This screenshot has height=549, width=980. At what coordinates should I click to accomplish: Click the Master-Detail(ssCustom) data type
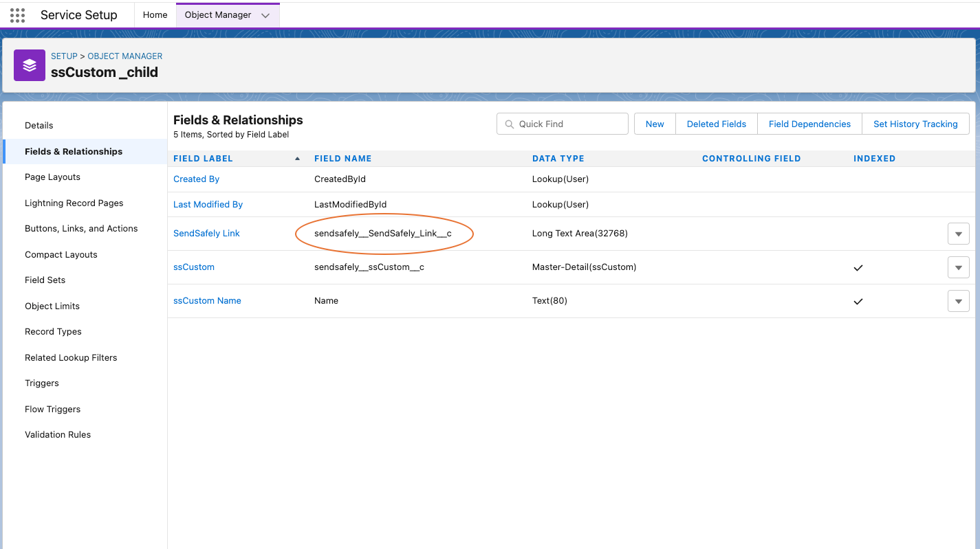[584, 267]
